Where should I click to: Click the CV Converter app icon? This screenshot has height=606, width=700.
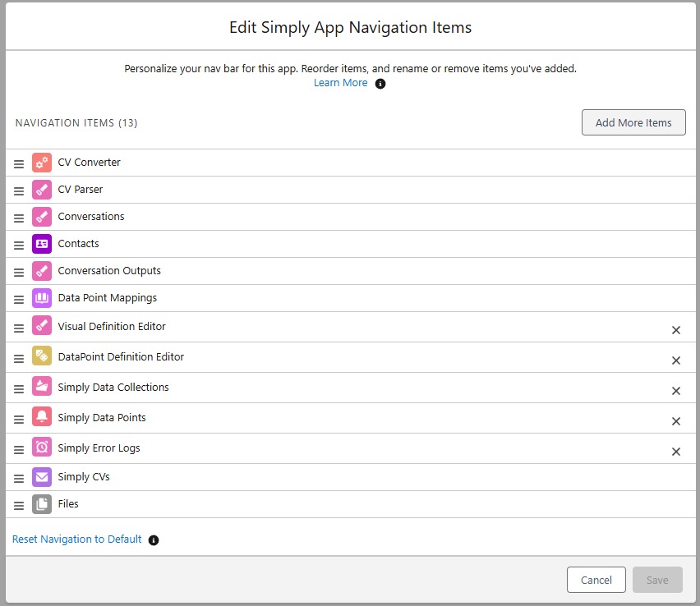(41, 163)
